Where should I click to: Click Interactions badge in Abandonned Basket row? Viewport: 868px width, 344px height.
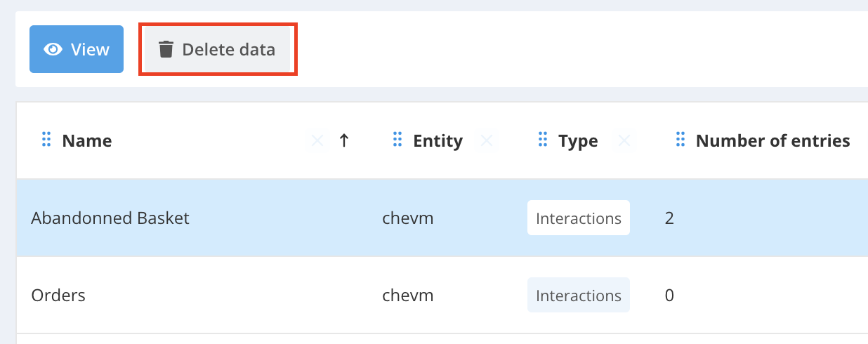[578, 218]
